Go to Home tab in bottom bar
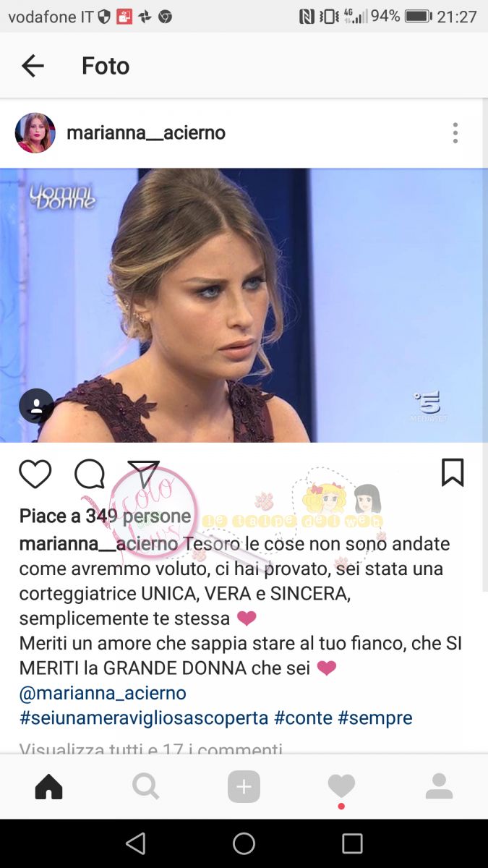Image resolution: width=488 pixels, height=868 pixels. point(48,786)
